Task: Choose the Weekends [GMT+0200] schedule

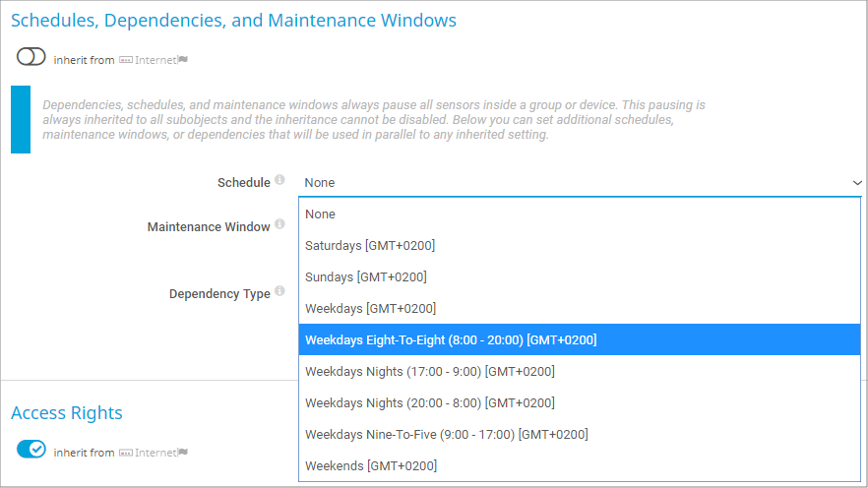Action: pos(371,466)
